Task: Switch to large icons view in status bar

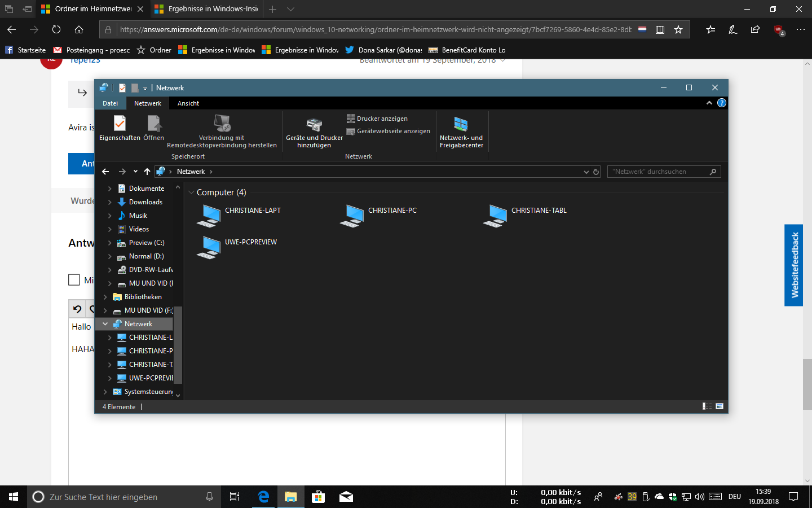Action: (720, 406)
